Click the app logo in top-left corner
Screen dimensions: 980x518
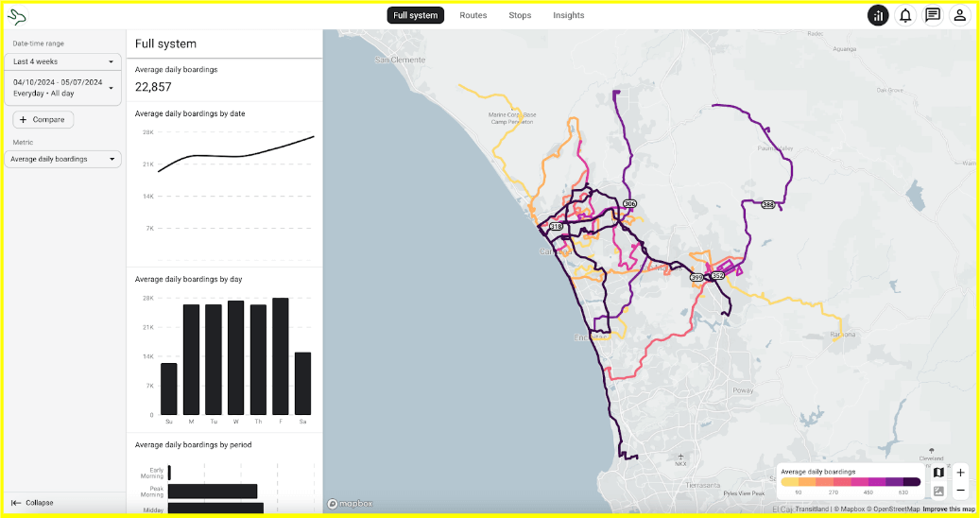(x=17, y=16)
